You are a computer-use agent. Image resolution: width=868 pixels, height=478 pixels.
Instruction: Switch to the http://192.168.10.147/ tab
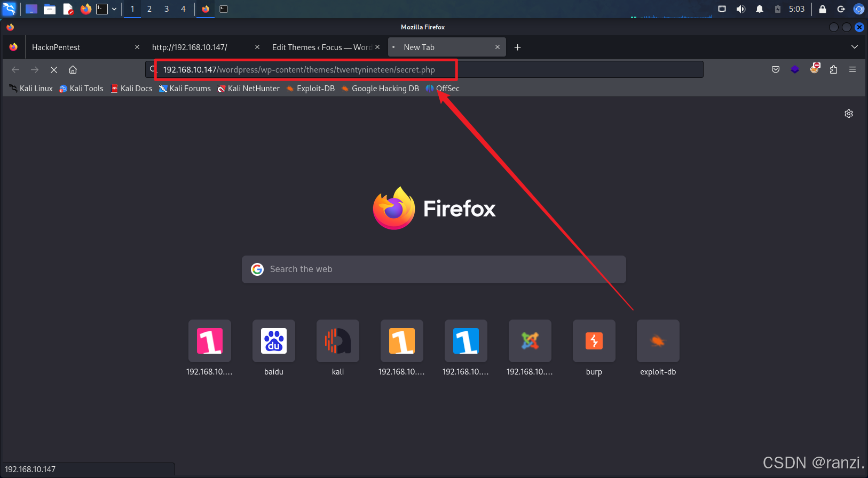pos(198,47)
